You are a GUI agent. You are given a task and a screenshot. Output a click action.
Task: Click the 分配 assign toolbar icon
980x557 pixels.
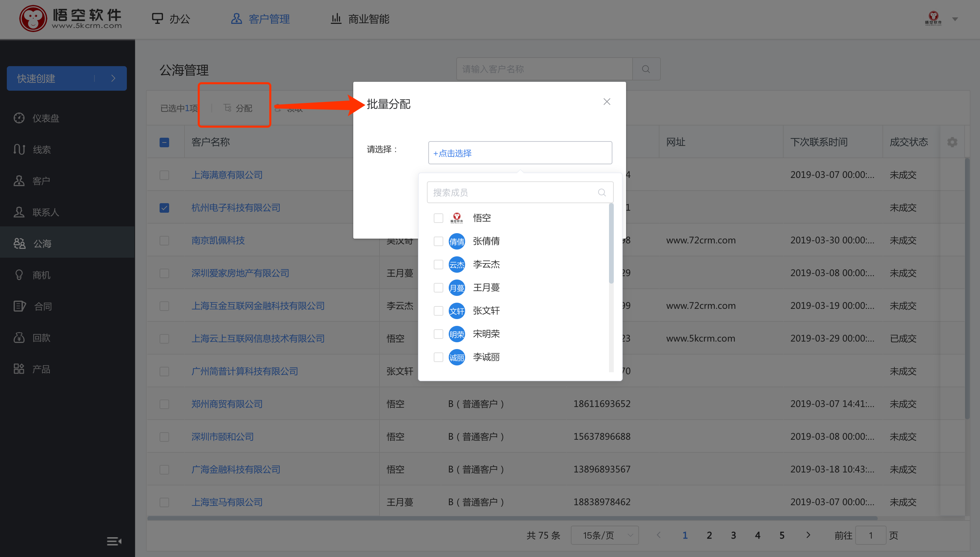pos(227,108)
